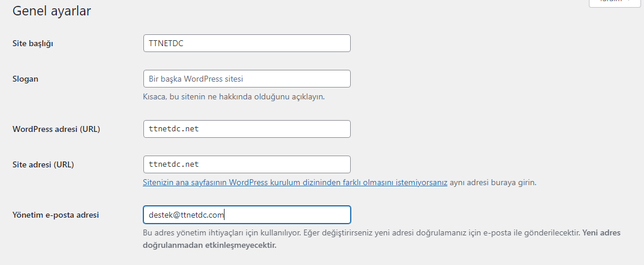The image size is (644, 265).
Task: Focus the Site başlığı input containing TTNETDC
Action: point(247,43)
